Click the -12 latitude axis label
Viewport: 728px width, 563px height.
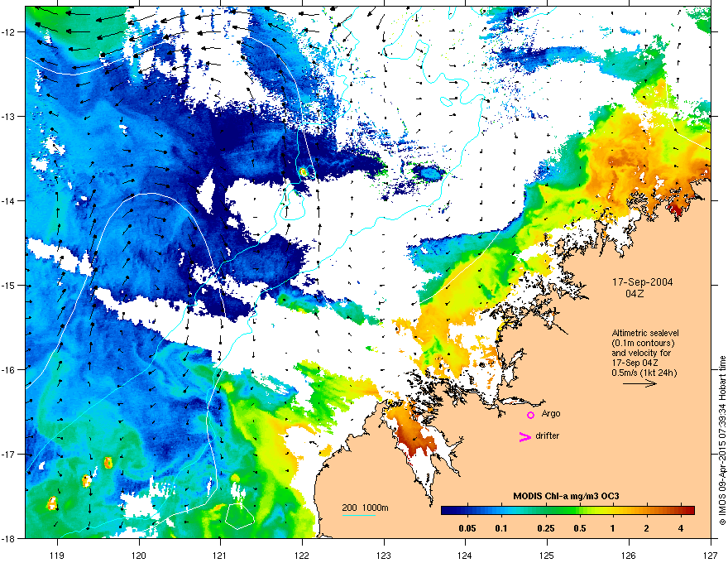[8, 32]
